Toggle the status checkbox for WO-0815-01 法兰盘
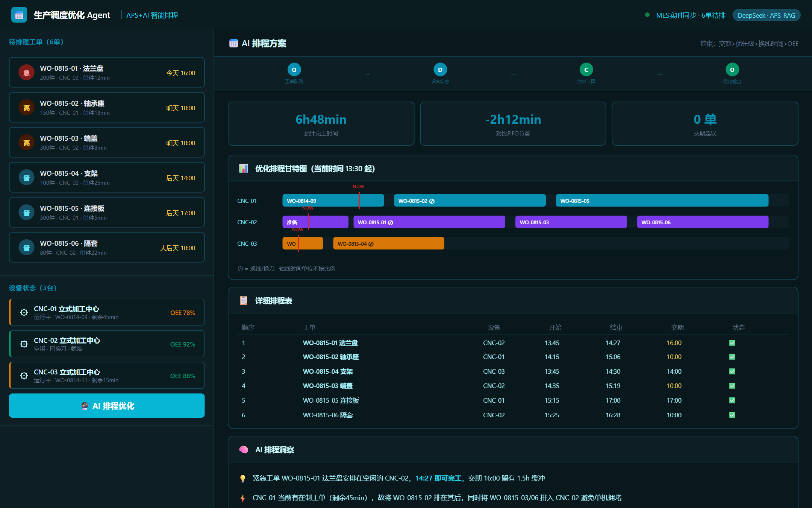 [x=732, y=343]
